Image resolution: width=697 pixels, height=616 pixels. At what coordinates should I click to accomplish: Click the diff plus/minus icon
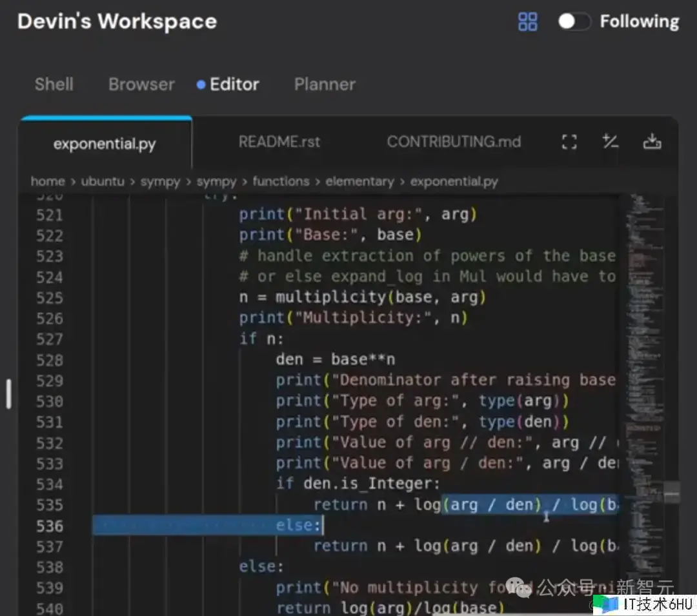pos(610,142)
